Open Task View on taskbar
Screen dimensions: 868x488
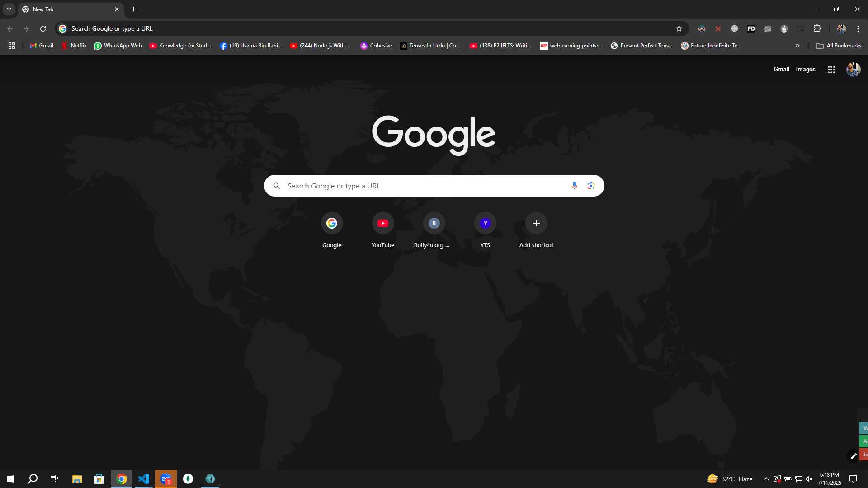(x=54, y=479)
